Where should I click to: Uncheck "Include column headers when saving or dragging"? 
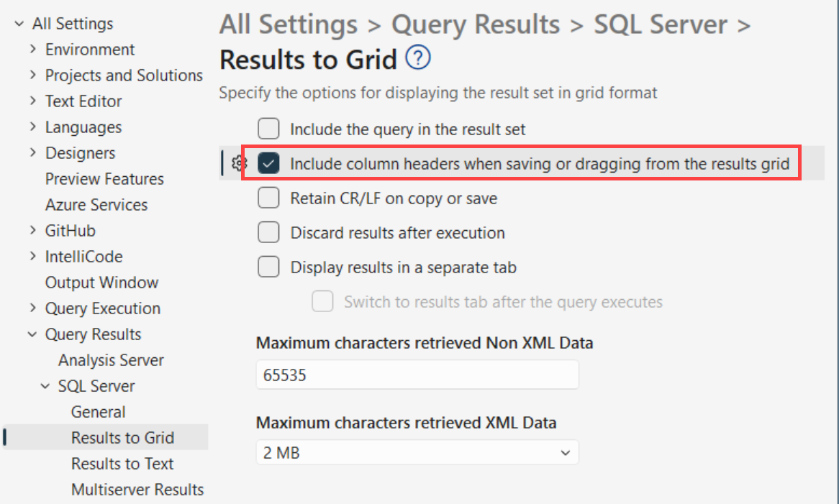(x=268, y=163)
